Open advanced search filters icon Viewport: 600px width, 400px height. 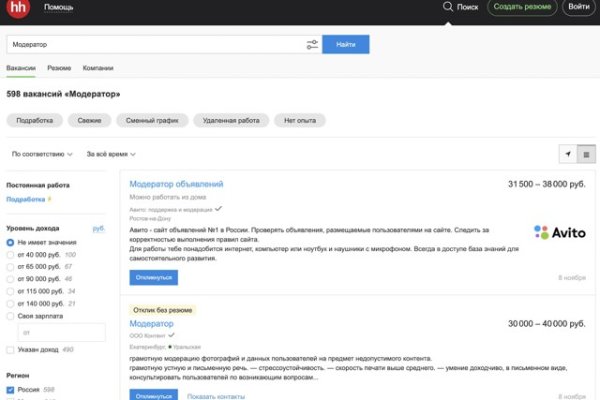(x=312, y=45)
